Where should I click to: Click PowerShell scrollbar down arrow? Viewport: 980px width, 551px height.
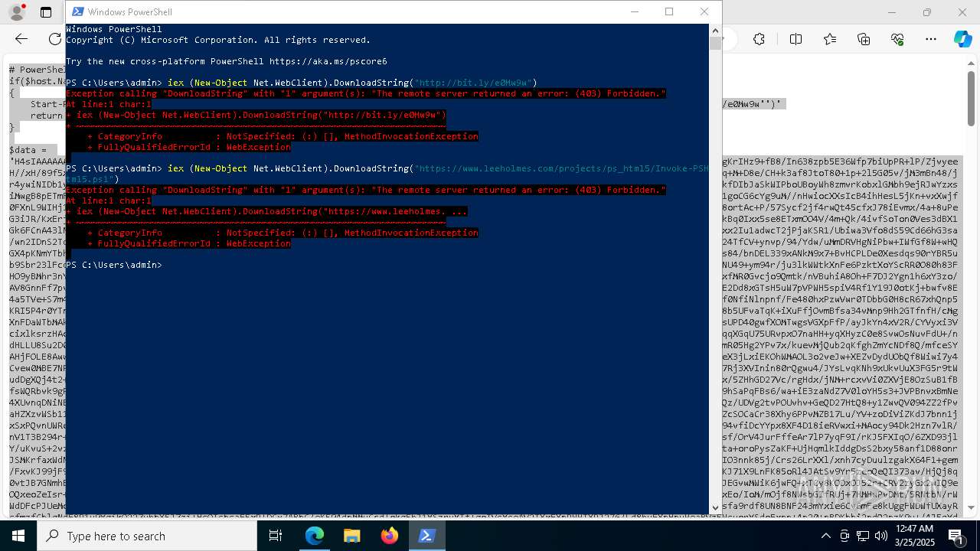(715, 507)
